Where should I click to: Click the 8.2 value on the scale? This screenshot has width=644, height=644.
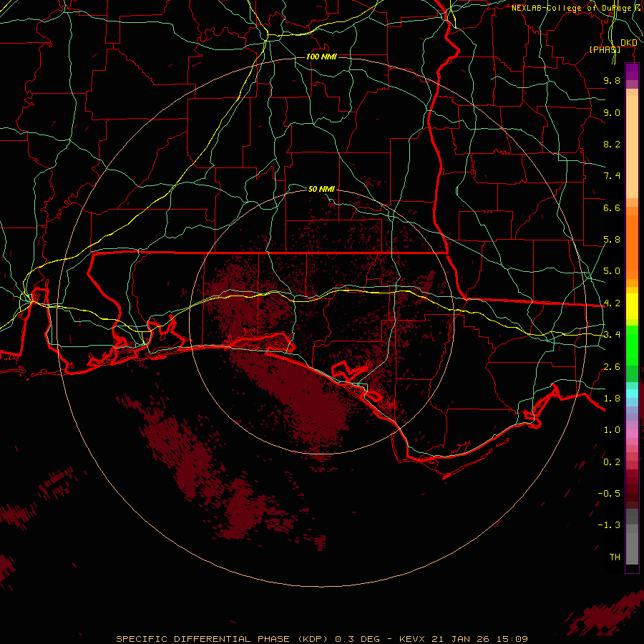point(612,144)
